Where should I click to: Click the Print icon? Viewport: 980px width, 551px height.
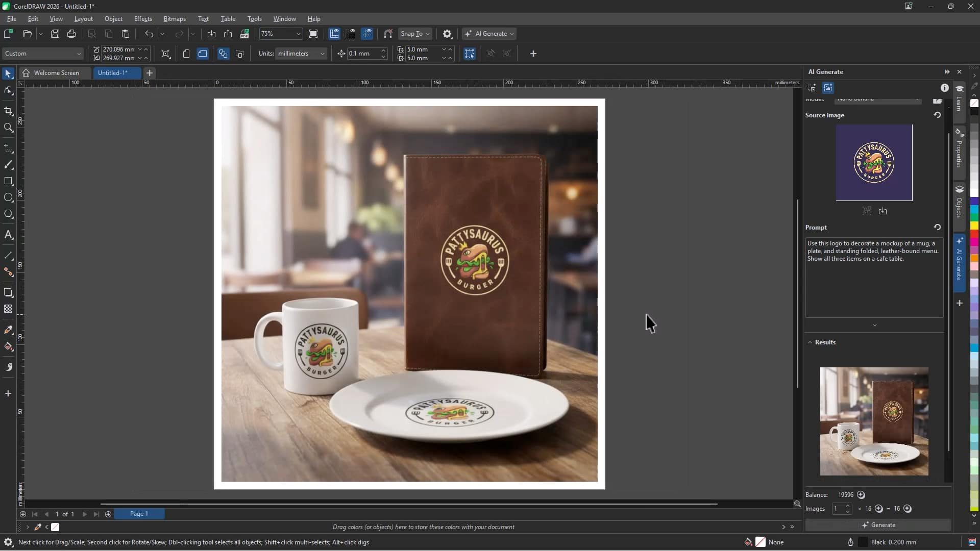click(x=71, y=34)
